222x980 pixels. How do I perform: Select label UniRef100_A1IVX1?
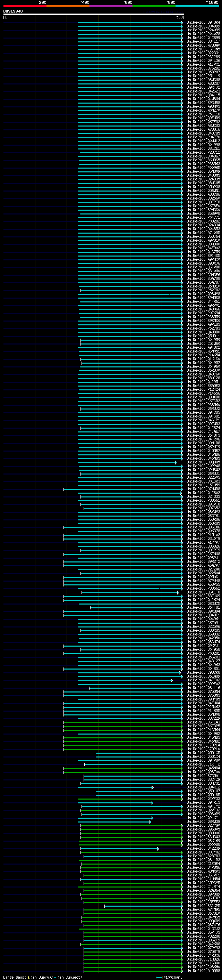tap(203, 64)
